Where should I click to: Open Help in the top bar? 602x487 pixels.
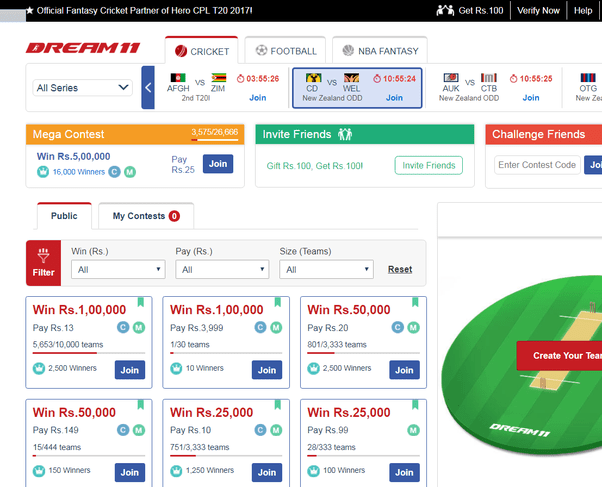click(x=583, y=10)
